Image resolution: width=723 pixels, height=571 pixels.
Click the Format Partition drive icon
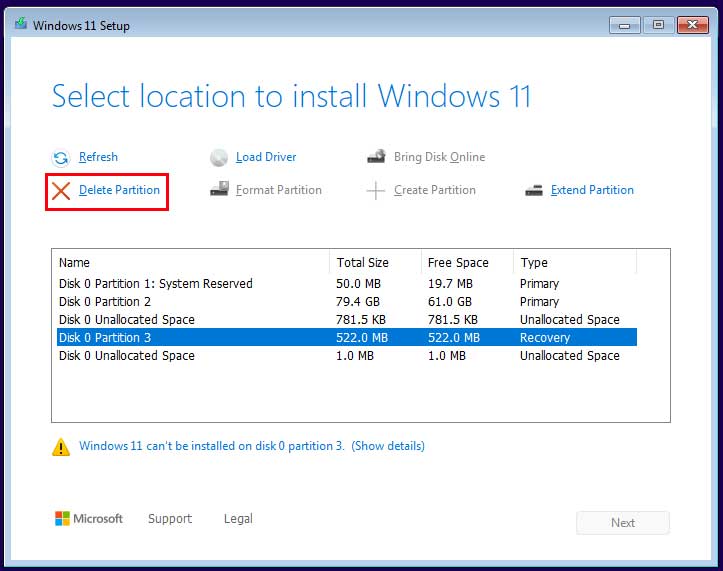219,189
